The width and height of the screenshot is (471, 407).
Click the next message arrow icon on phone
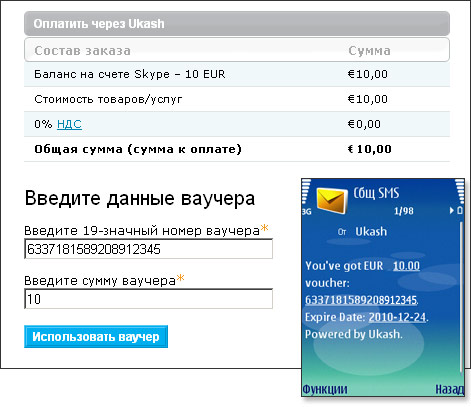[x=452, y=210]
